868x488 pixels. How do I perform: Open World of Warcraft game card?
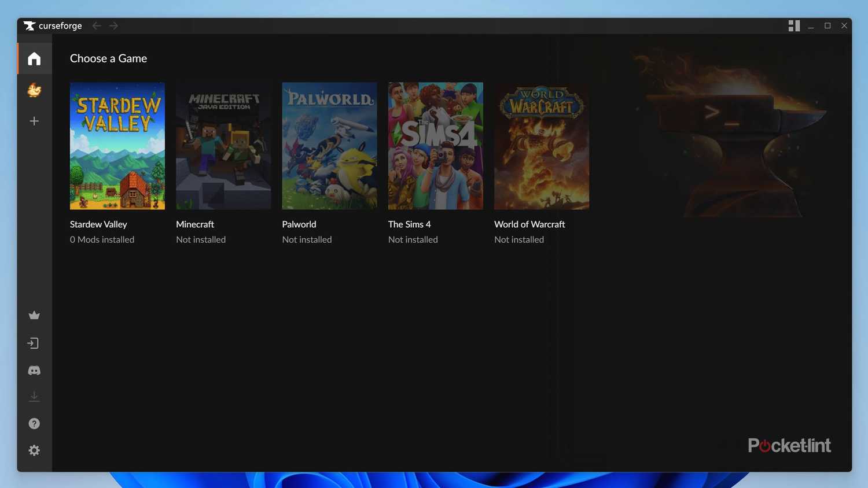pyautogui.click(x=541, y=145)
